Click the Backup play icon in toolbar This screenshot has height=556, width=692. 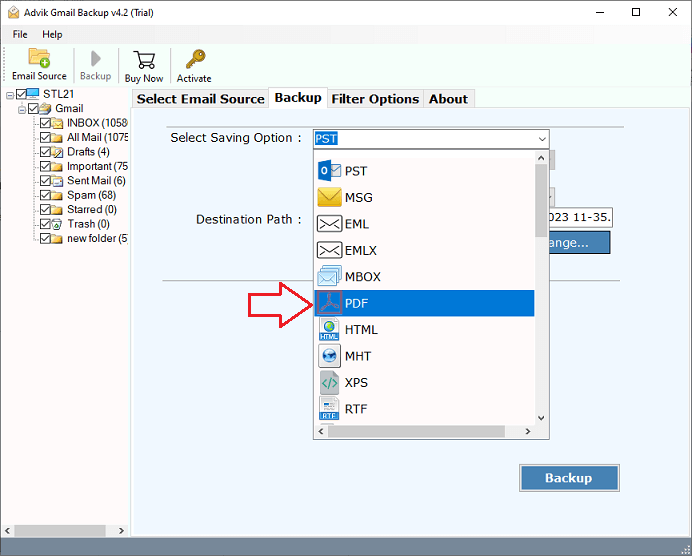95,58
